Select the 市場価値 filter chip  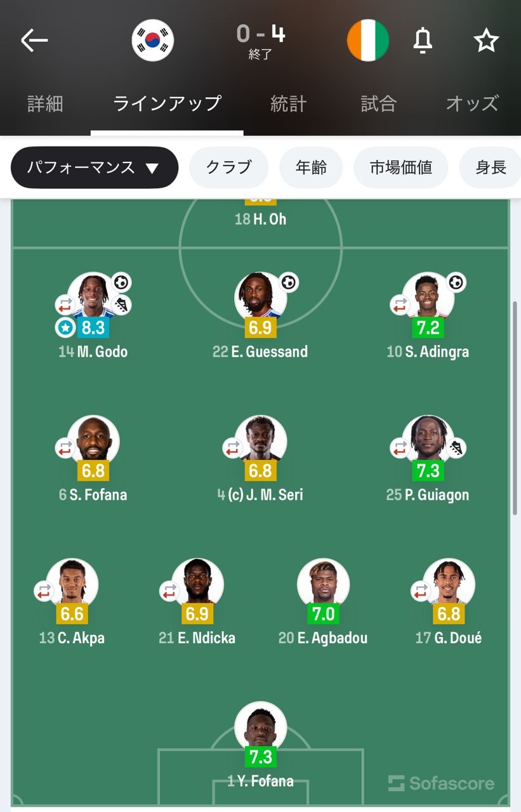(x=400, y=167)
